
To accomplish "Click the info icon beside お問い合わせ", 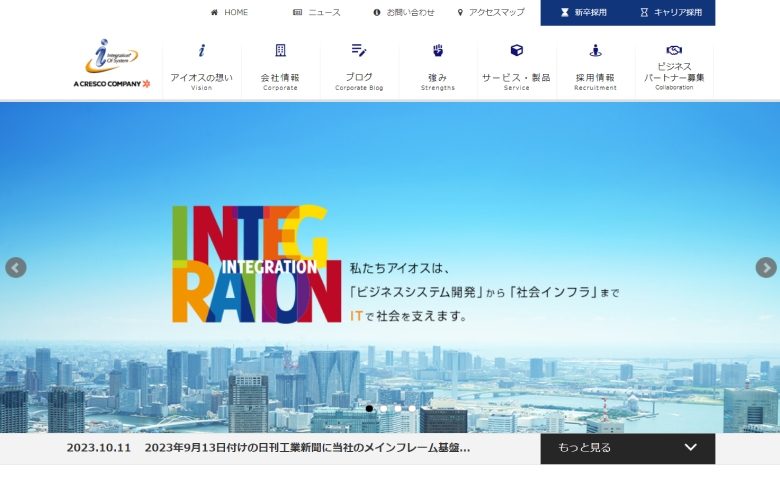I will click(377, 12).
